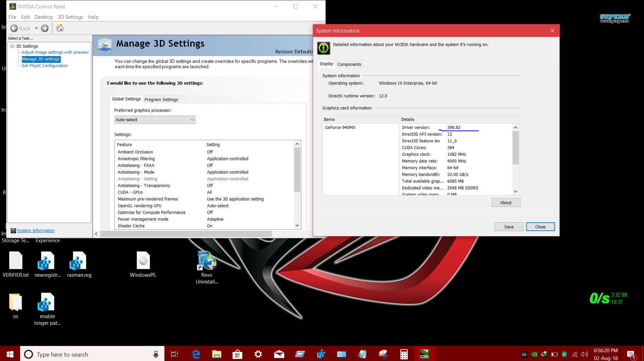Select Ambient Occlusion setting row
Image resolution: width=644 pixels, height=361 pixels.
coord(204,152)
